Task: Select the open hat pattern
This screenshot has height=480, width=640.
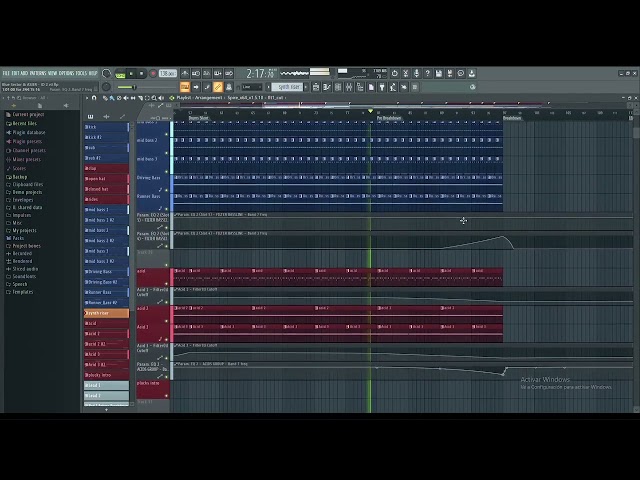Action: tap(107, 179)
